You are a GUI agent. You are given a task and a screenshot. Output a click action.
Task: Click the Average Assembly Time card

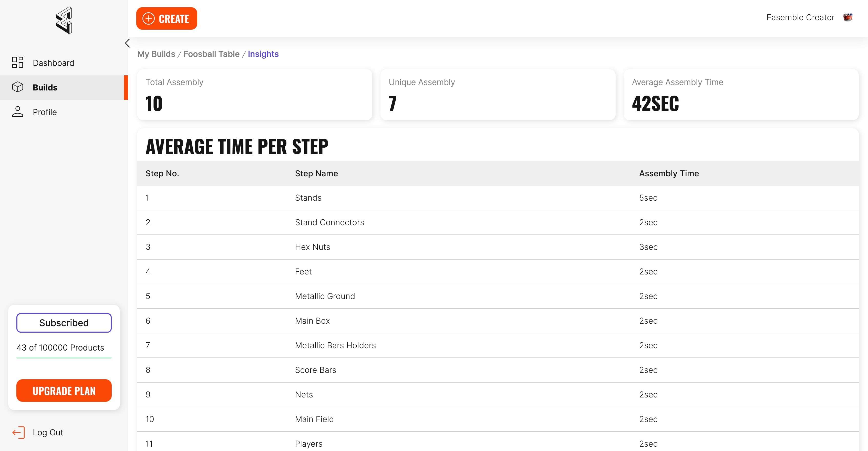click(x=741, y=95)
